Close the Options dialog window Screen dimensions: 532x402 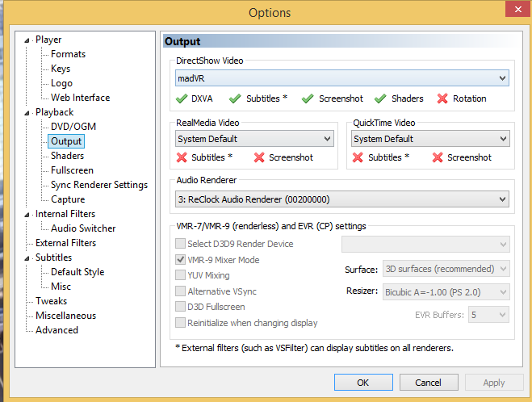click(512, 11)
